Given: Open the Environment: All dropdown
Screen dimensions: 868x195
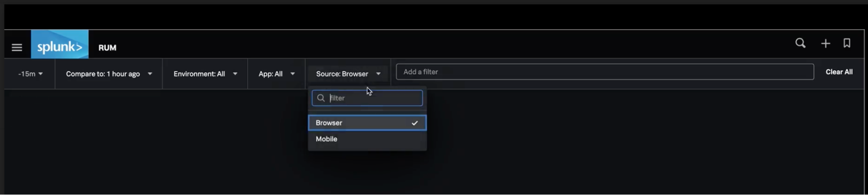Looking at the screenshot, I should [205, 74].
